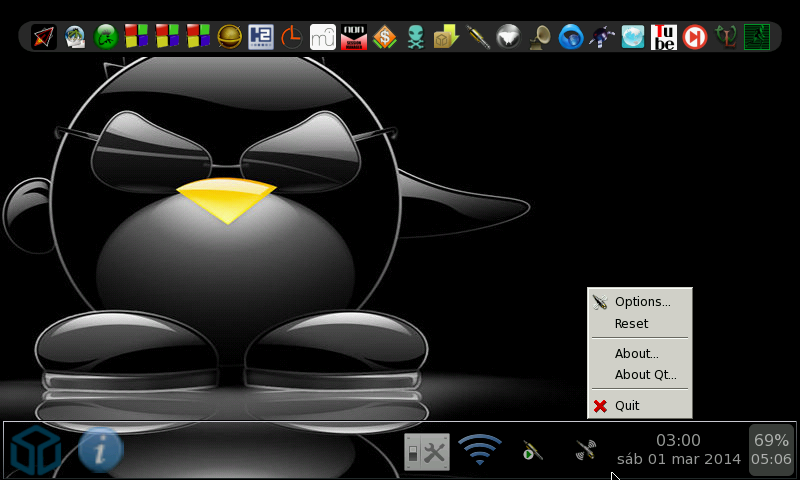This screenshot has width=800, height=480.
Task: Launch the golden sphere app icon
Action: coord(230,37)
